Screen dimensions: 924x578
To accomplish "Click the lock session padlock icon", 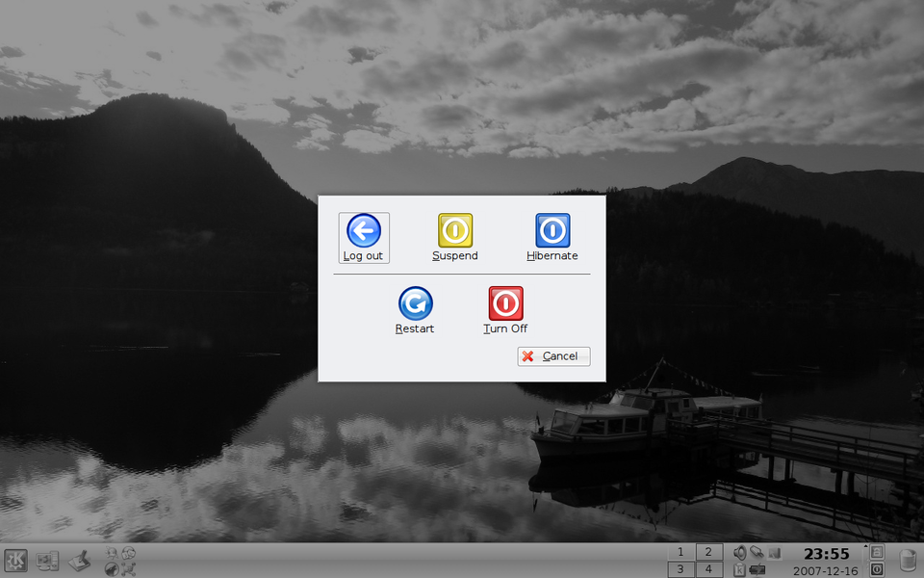I will [x=877, y=553].
